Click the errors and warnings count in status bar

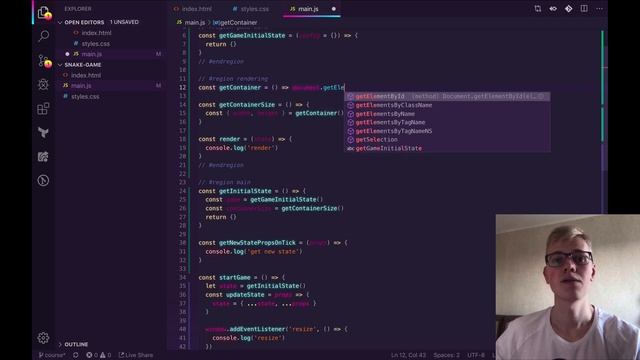(98, 355)
